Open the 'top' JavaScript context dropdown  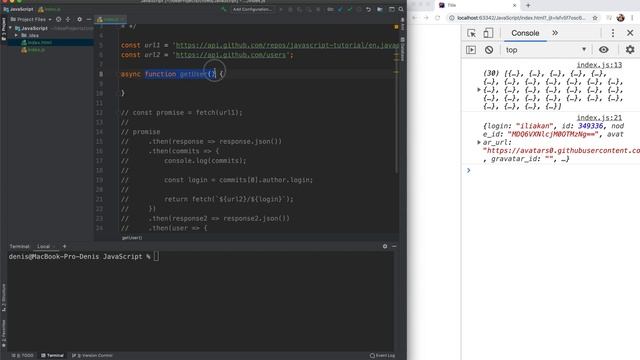click(546, 50)
